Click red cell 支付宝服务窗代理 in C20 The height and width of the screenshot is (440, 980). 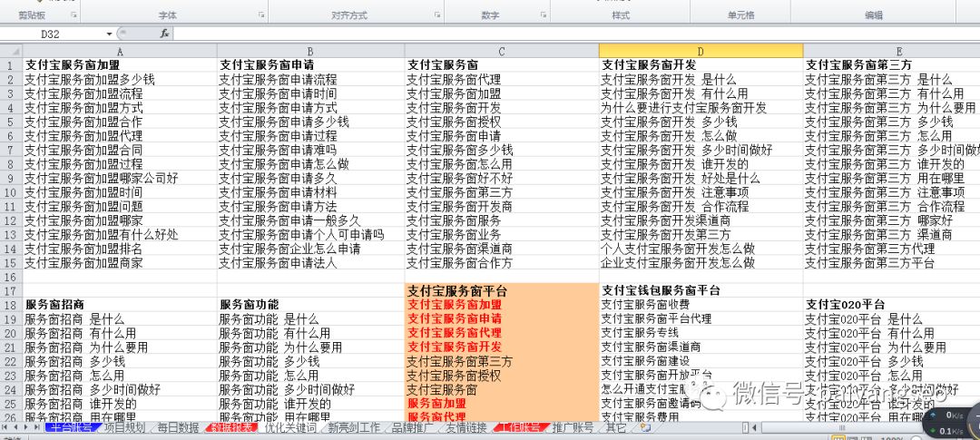coord(502,333)
